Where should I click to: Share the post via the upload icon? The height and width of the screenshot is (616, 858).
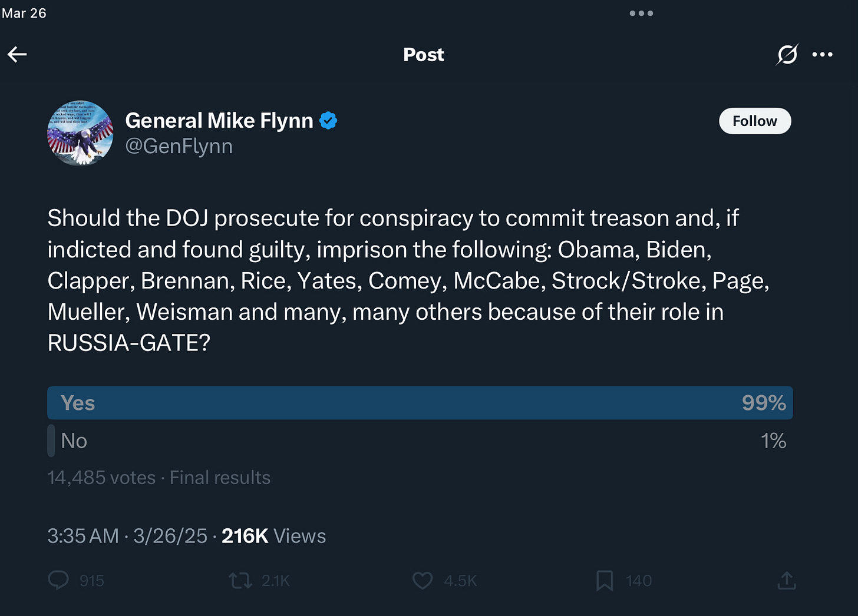[x=787, y=581]
